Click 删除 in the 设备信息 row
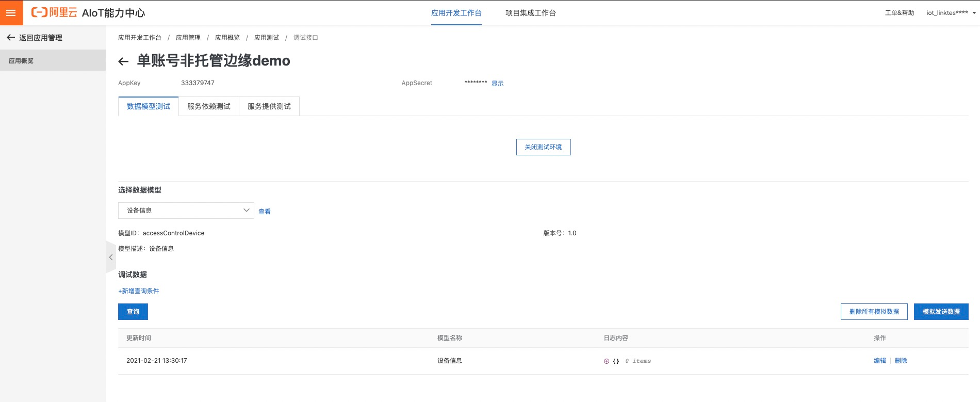Viewport: 980px width, 402px height. (901, 361)
